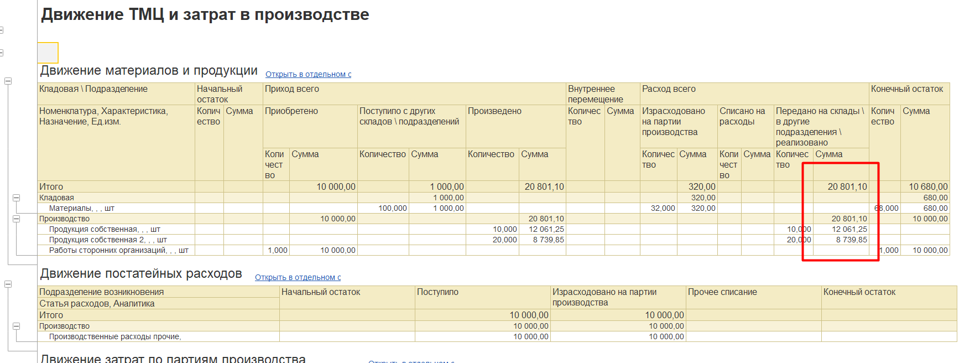
Task: Select '10 000,00' Поступило value in expenses Итого row
Action: point(483,315)
